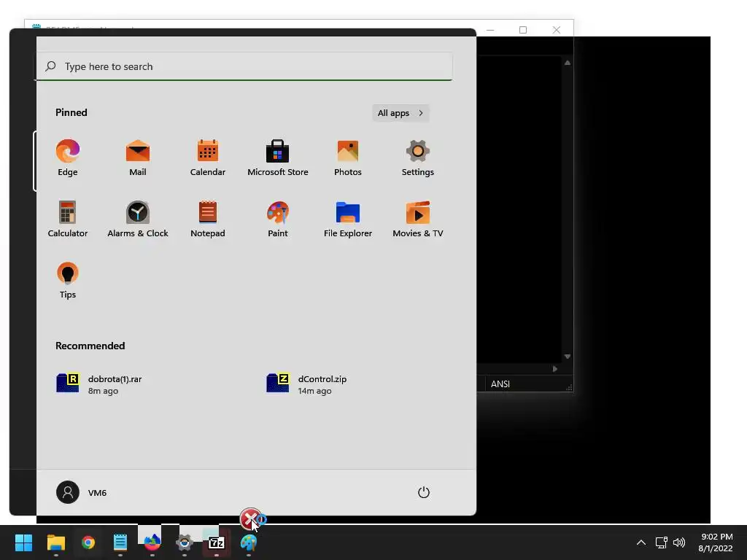747x560 pixels.
Task: Open the Calculator app
Action: pos(68,219)
